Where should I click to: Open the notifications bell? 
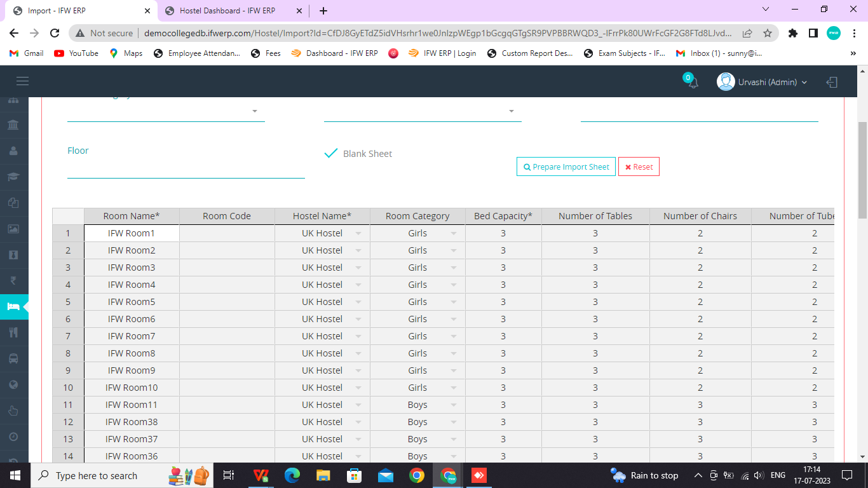click(x=693, y=83)
